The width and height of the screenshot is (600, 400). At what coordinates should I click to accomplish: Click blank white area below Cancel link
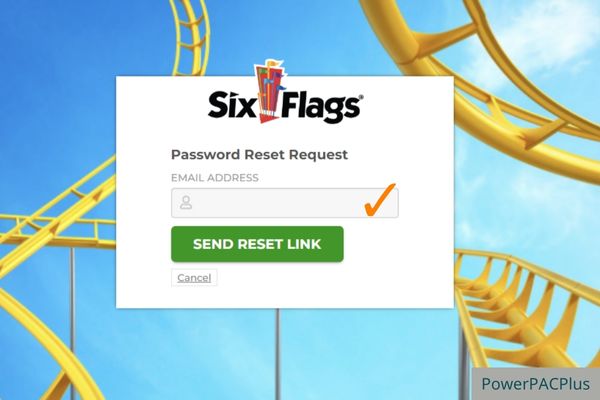285,298
